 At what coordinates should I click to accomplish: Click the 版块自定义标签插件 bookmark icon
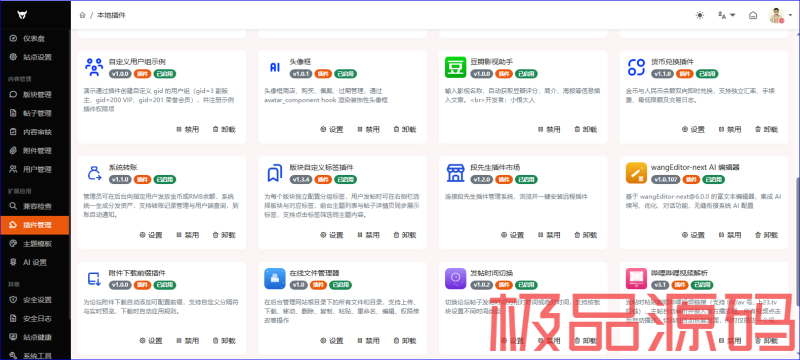pyautogui.click(x=274, y=173)
